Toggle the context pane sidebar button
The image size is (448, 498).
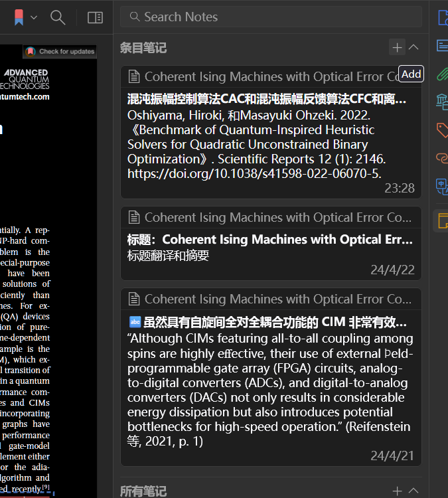[95, 17]
